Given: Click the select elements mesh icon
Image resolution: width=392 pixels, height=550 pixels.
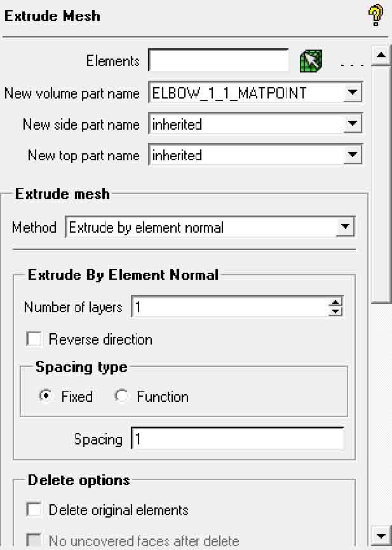Looking at the screenshot, I should (311, 61).
